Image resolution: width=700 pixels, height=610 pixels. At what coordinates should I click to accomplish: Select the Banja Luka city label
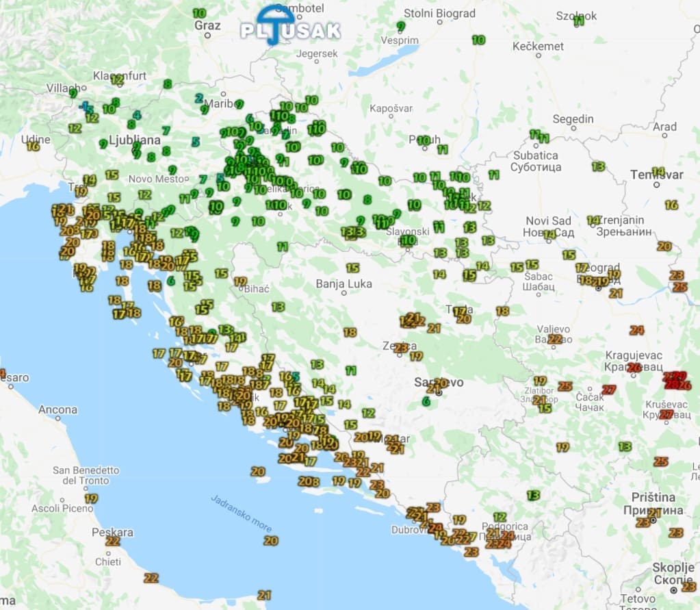pyautogui.click(x=343, y=283)
